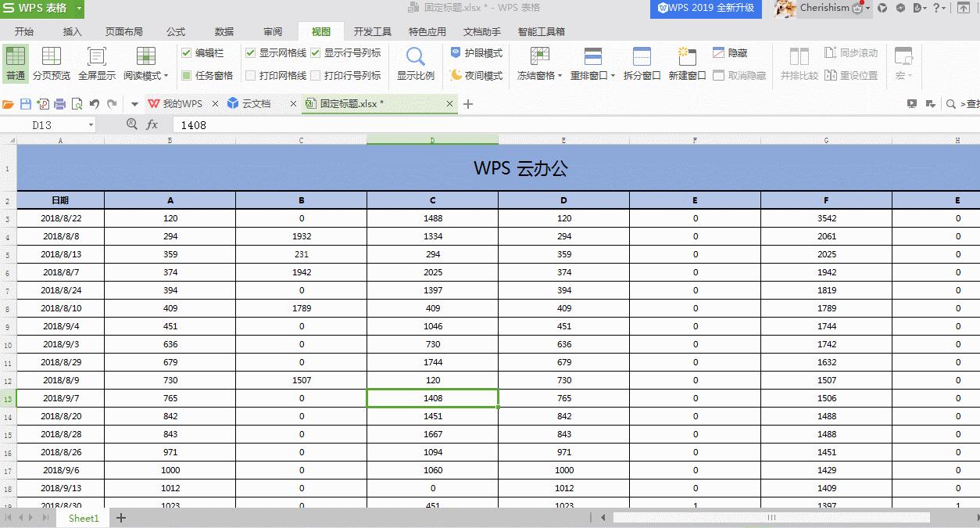Open 全屏显示 full screen display

click(x=95, y=63)
